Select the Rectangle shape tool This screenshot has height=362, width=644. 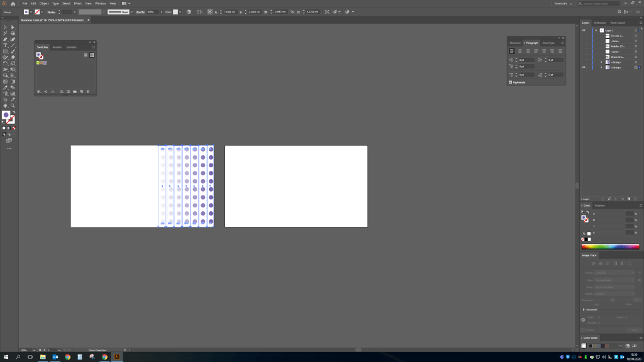click(6, 51)
